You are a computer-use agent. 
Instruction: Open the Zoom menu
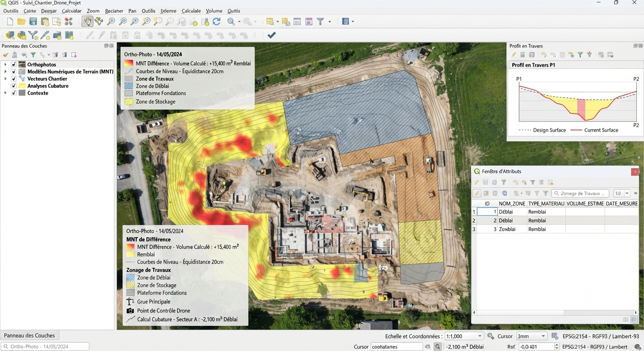click(93, 11)
